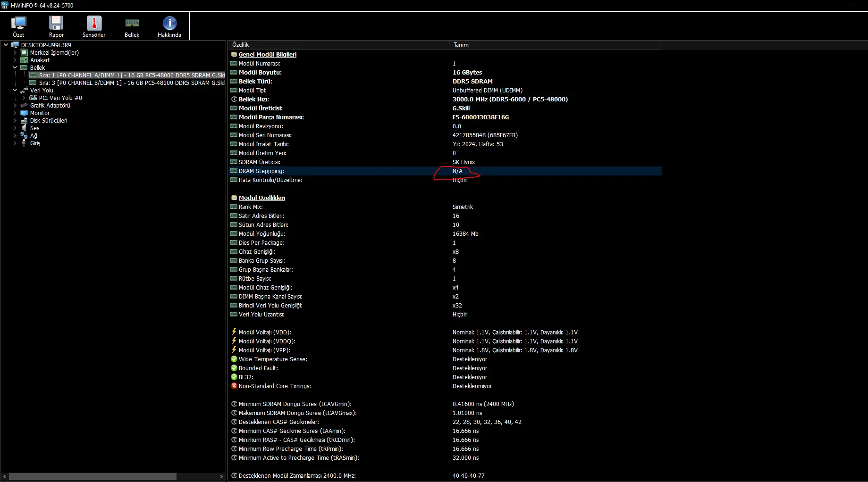Click the Giriş input device icon

click(24, 143)
